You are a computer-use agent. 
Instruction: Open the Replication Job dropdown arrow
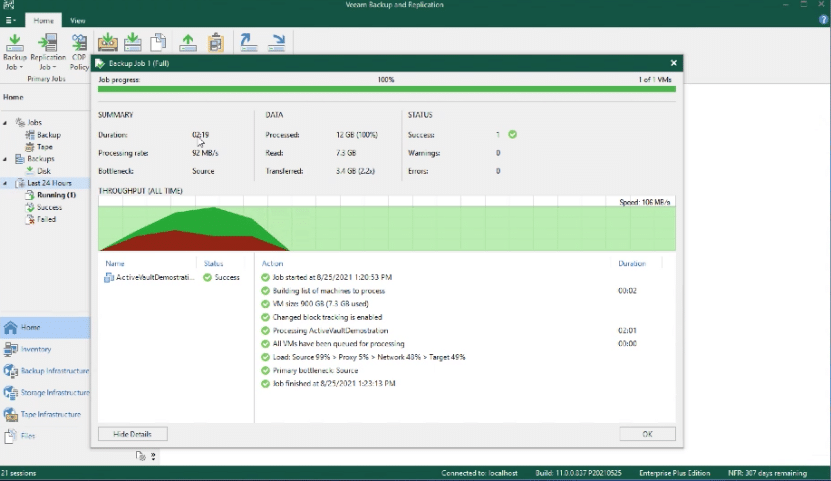coord(54,67)
